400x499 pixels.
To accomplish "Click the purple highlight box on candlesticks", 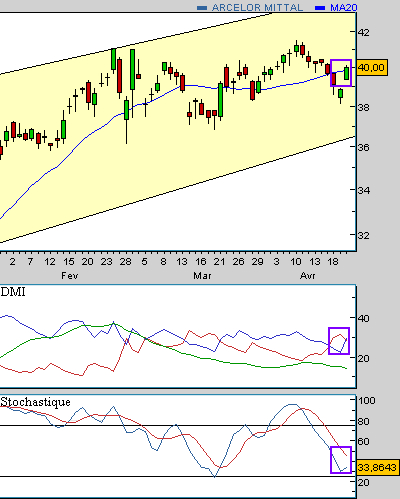I will click(x=341, y=73).
